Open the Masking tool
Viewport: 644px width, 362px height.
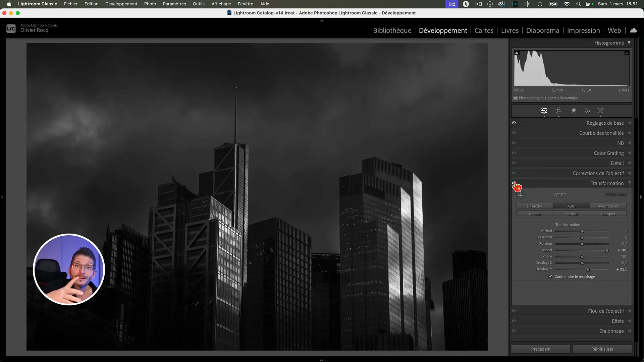[600, 111]
